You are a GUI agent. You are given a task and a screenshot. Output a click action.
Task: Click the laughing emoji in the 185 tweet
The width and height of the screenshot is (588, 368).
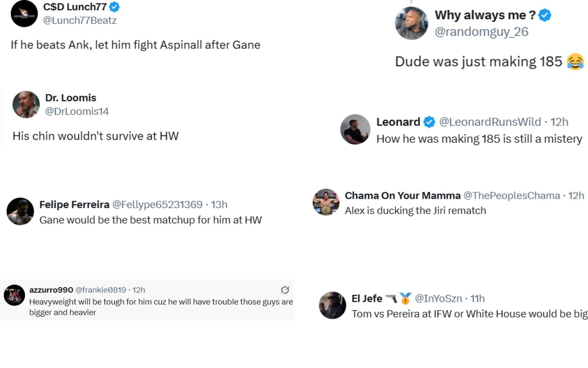(575, 62)
